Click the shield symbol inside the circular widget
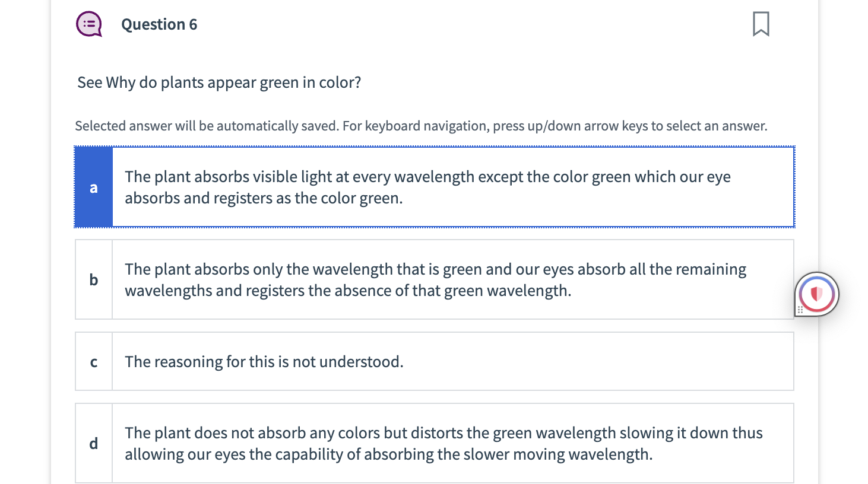This screenshot has height=484, width=868. (x=816, y=294)
